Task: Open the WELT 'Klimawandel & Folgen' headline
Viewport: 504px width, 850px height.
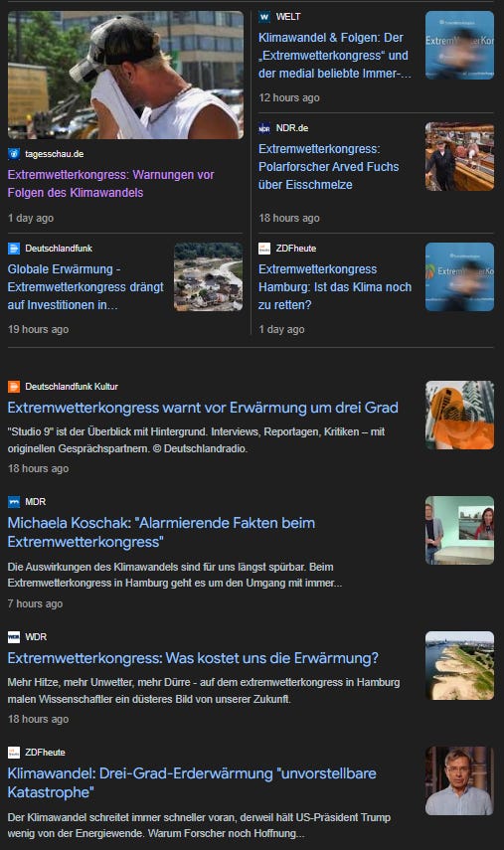Action: pos(334,56)
